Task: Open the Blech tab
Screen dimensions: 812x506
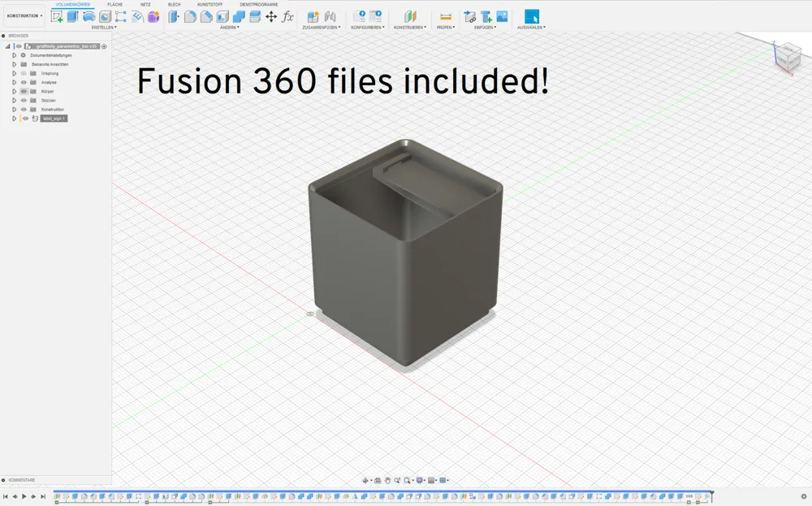Action: click(175, 4)
